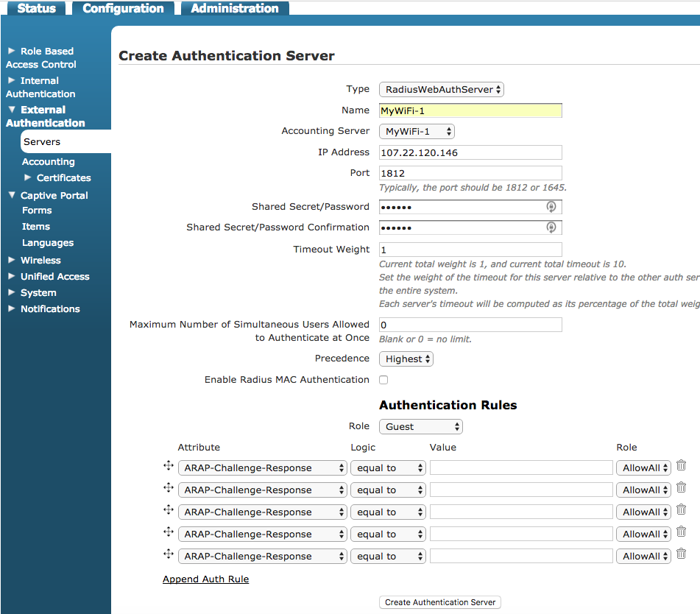Open AllowAll role dropdown in first rule
This screenshot has height=614, width=700.
click(x=644, y=468)
